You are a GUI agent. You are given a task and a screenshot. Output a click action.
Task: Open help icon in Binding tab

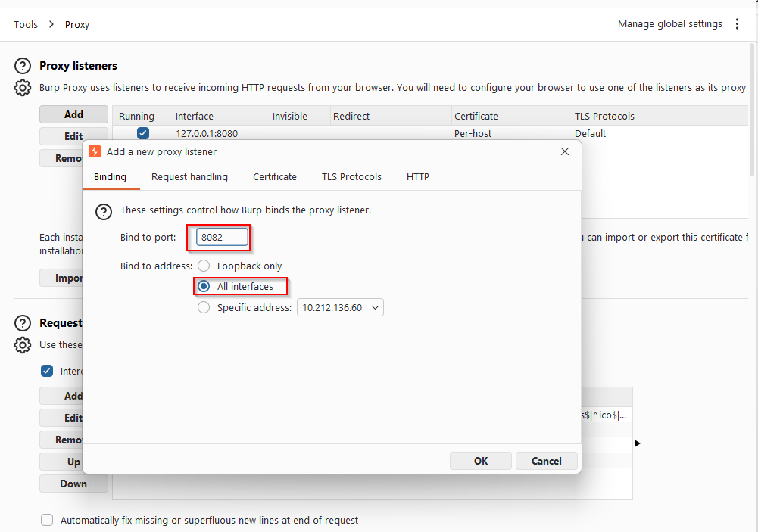coord(104,212)
